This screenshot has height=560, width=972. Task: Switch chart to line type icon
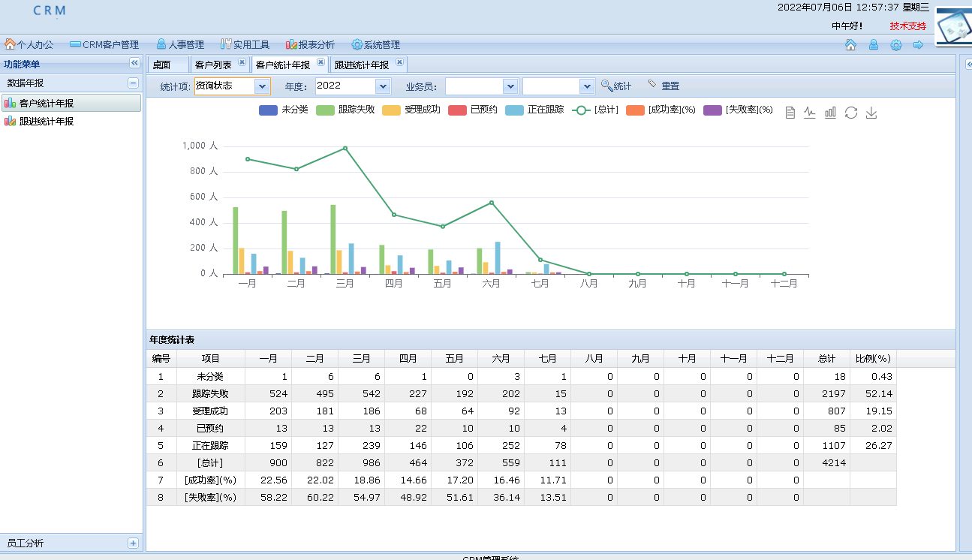click(810, 113)
